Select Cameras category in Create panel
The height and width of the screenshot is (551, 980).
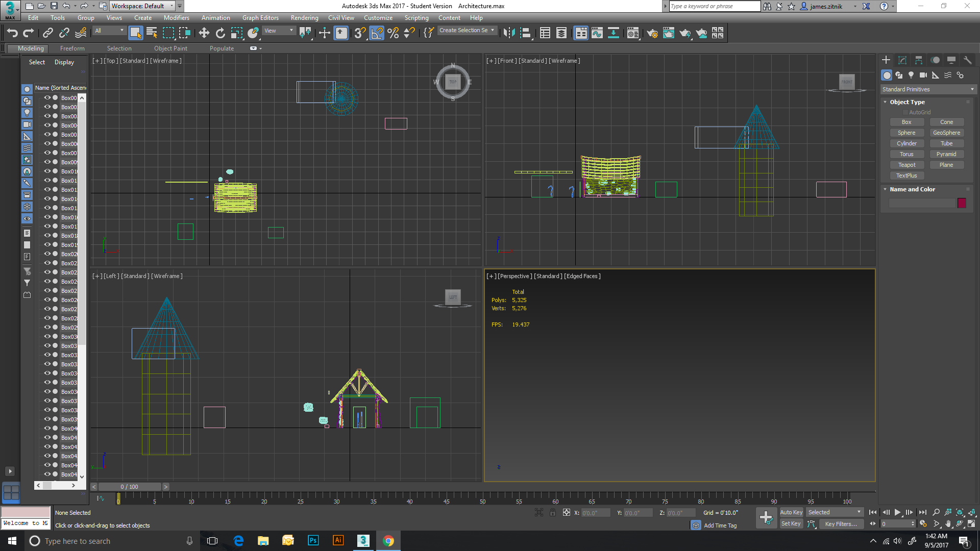click(923, 75)
